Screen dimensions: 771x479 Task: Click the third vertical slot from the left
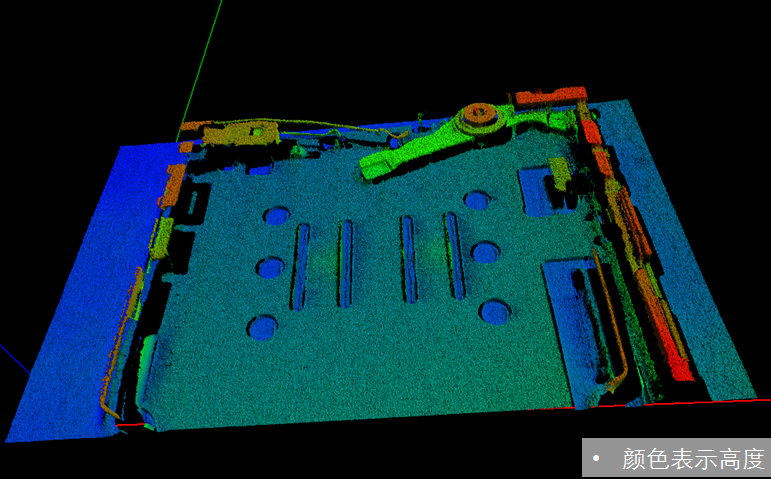408,258
